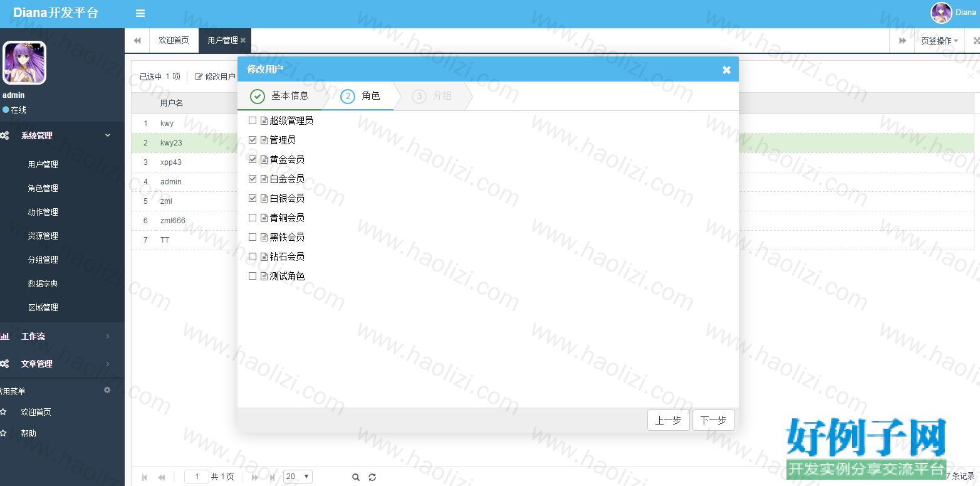
Task: Select the 角色 wizard step
Action: click(362, 96)
